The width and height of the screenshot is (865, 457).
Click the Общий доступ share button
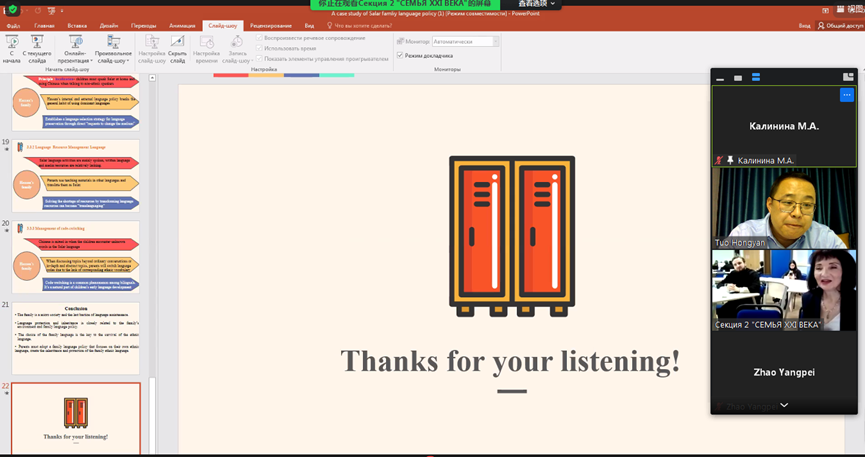click(840, 26)
